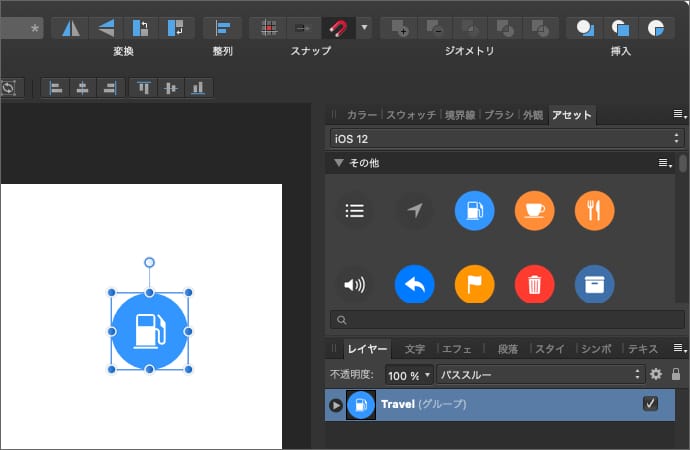
Task: Open the パススルー blend mode dropdown
Action: pyautogui.click(x=540, y=374)
